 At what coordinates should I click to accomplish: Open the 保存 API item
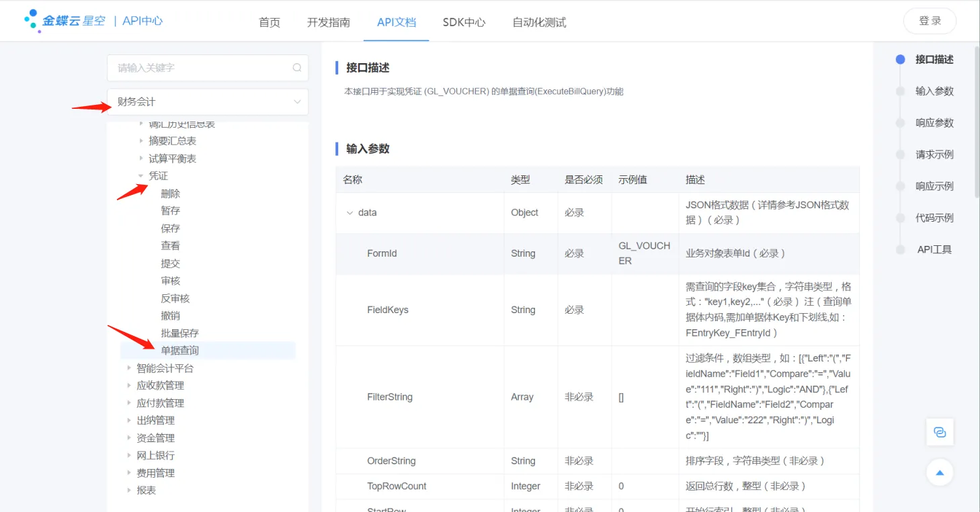pyautogui.click(x=171, y=228)
